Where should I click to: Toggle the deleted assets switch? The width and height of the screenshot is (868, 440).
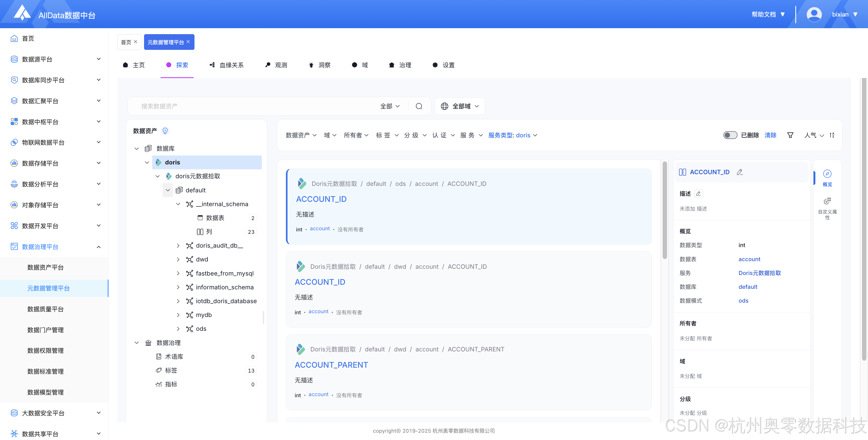coord(730,135)
